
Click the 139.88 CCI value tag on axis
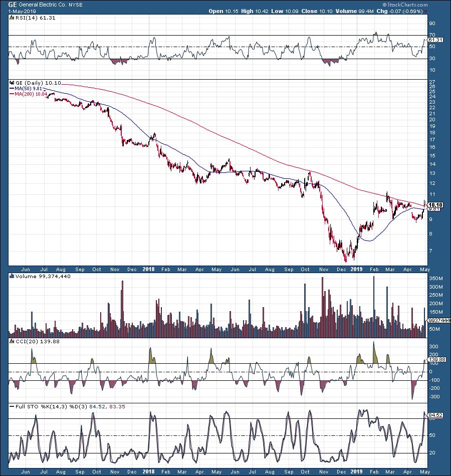(x=437, y=360)
